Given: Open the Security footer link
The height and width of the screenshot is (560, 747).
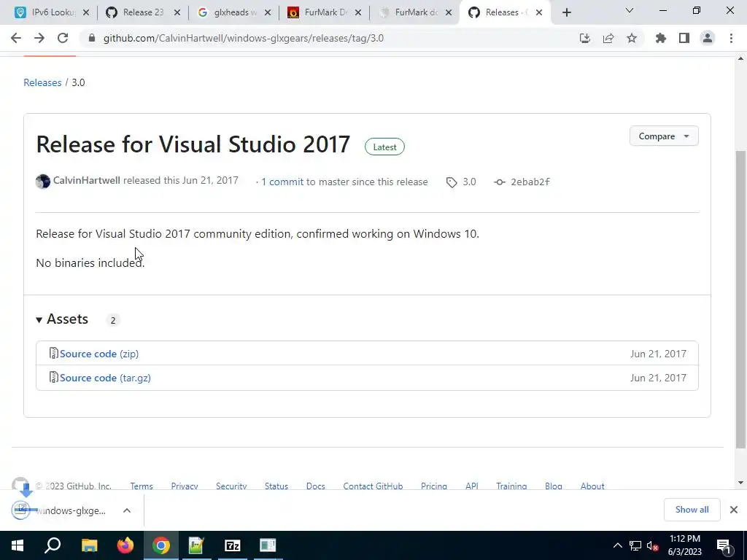Looking at the screenshot, I should point(231,486).
